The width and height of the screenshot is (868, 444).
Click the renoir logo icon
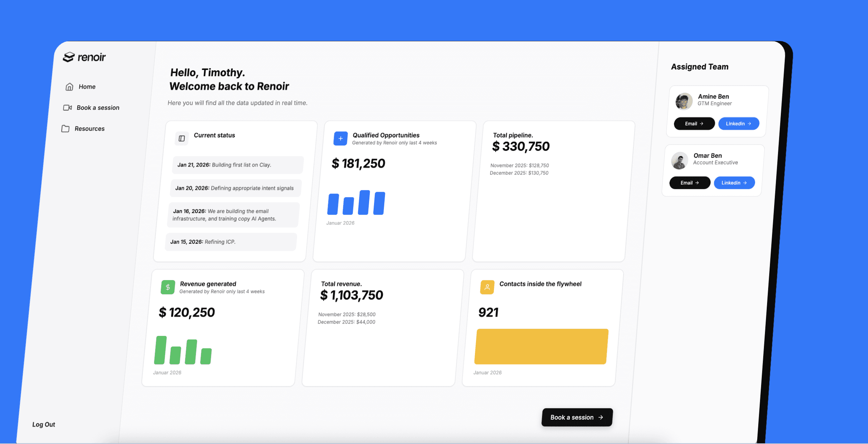point(69,57)
